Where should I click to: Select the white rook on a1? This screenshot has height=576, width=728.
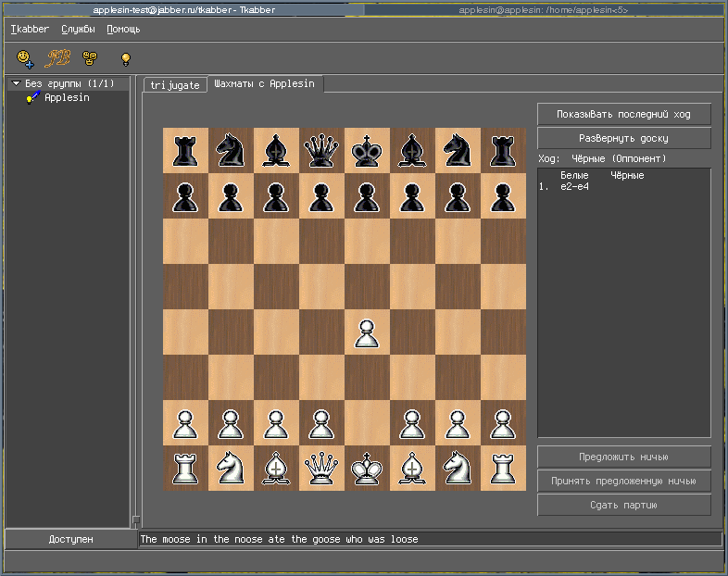click(x=185, y=469)
